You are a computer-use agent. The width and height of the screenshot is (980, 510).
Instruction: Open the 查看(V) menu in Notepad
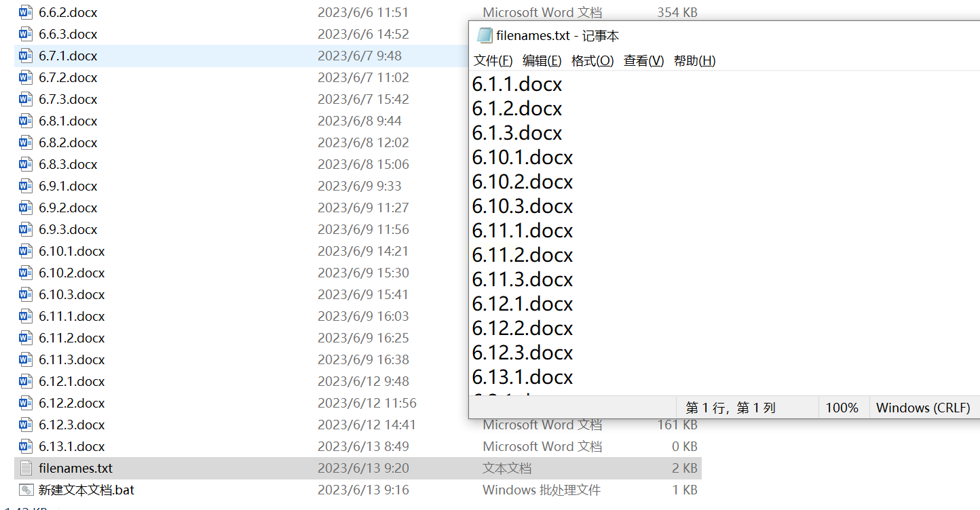pos(643,60)
